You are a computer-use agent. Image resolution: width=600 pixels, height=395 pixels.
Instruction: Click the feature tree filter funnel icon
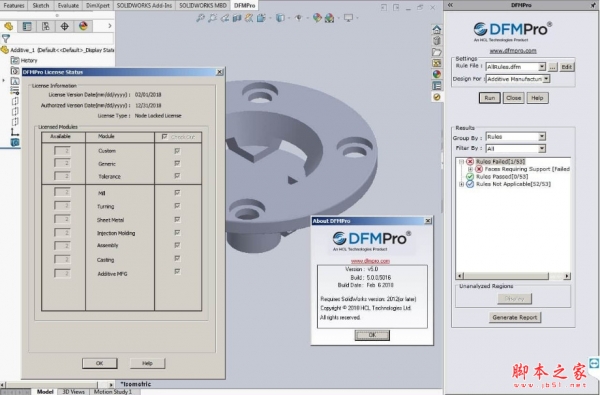[5, 38]
